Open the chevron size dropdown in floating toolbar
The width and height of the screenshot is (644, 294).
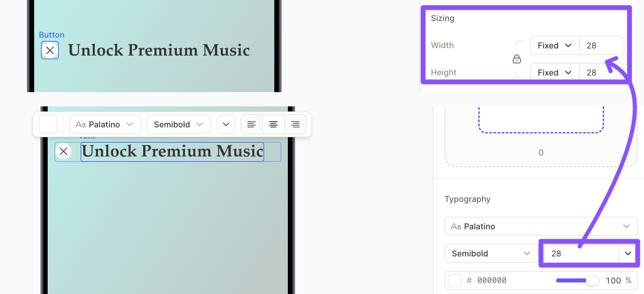pyautogui.click(x=226, y=124)
